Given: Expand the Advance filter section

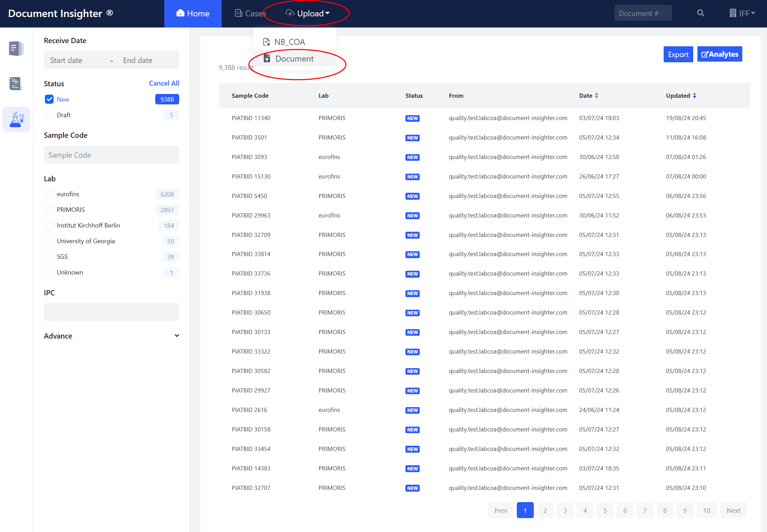Looking at the screenshot, I should pos(177,336).
